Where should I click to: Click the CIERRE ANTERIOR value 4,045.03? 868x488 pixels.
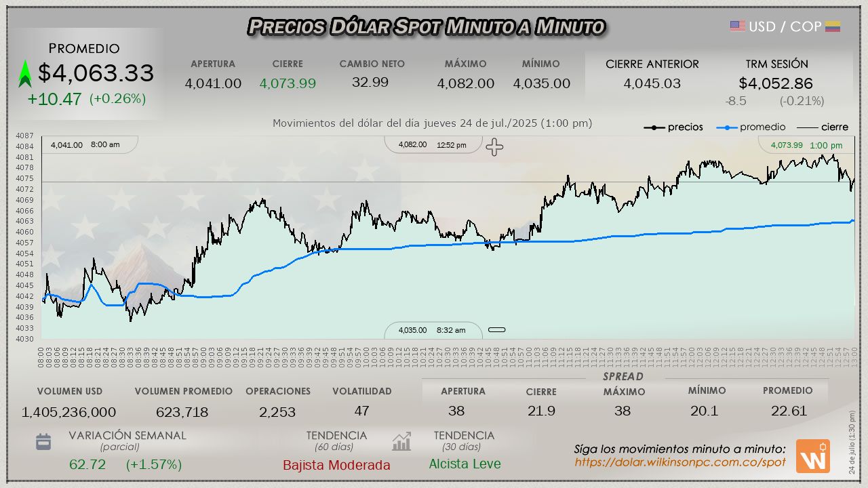[652, 83]
